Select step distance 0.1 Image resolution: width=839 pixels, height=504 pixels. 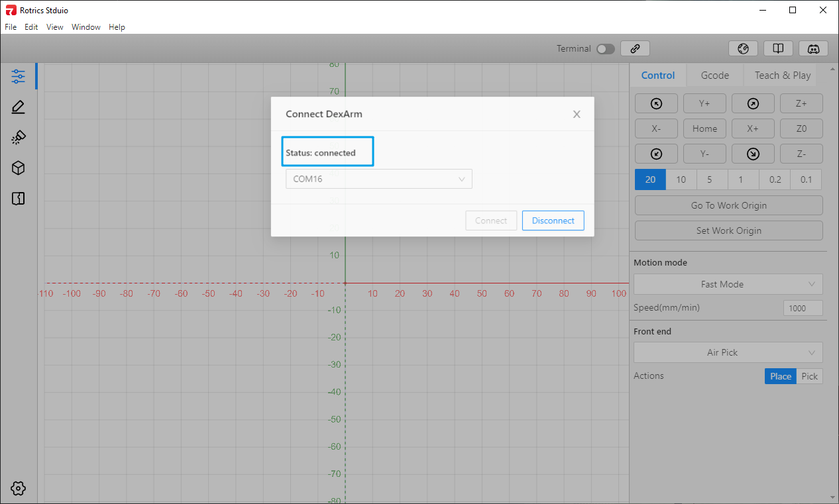806,179
